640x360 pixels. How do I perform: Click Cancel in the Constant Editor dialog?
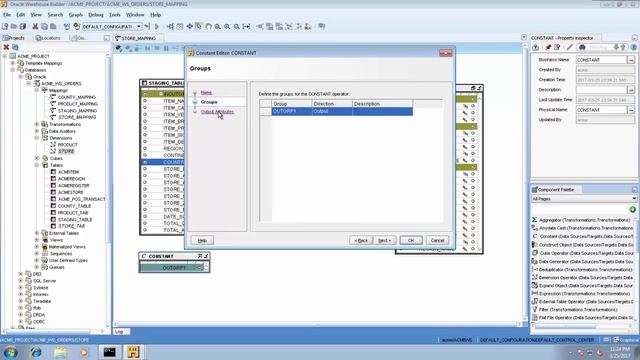[437, 240]
